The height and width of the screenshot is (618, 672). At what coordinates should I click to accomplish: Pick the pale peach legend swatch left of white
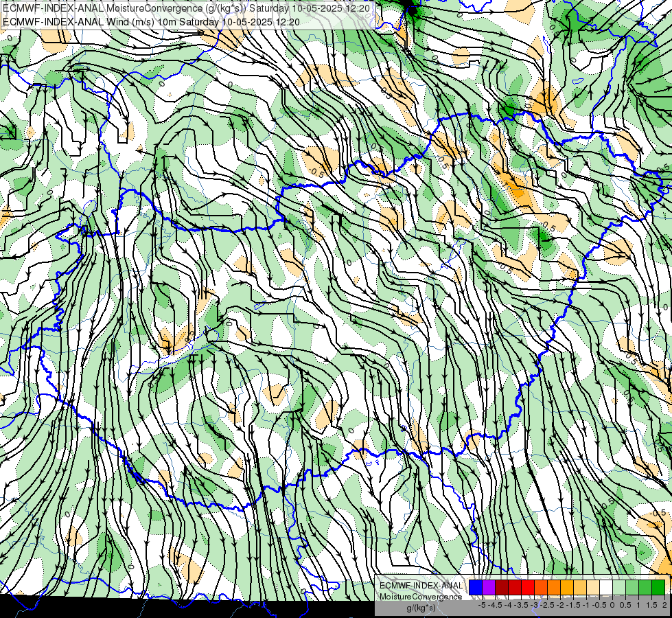593,587
